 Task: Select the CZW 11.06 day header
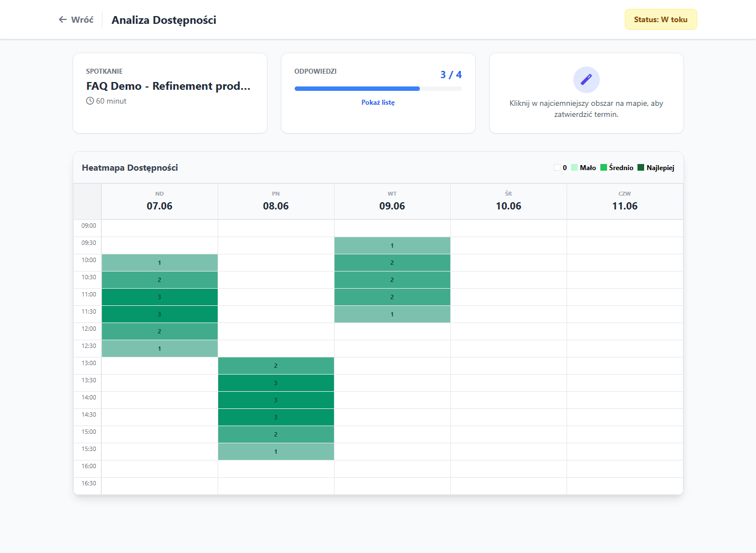point(625,202)
